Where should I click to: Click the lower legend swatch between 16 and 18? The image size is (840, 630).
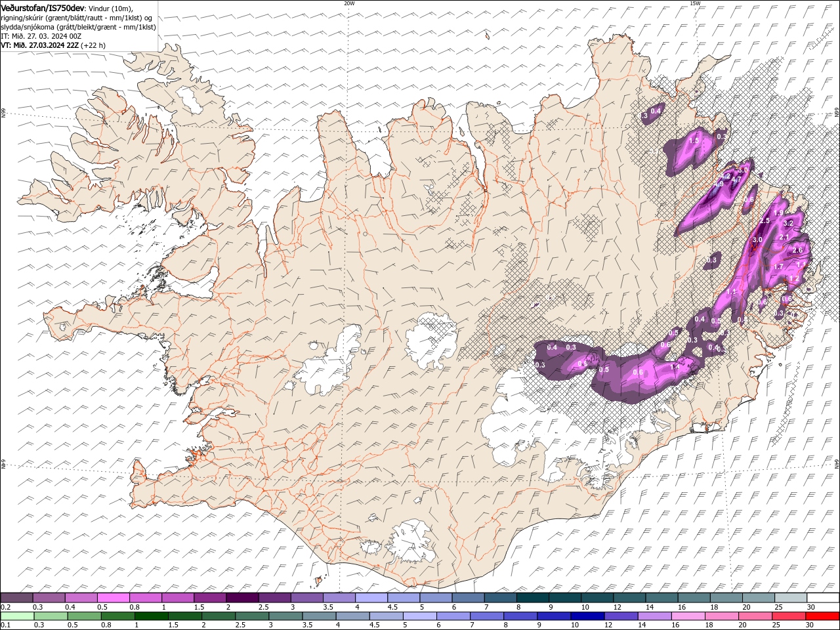687,616
